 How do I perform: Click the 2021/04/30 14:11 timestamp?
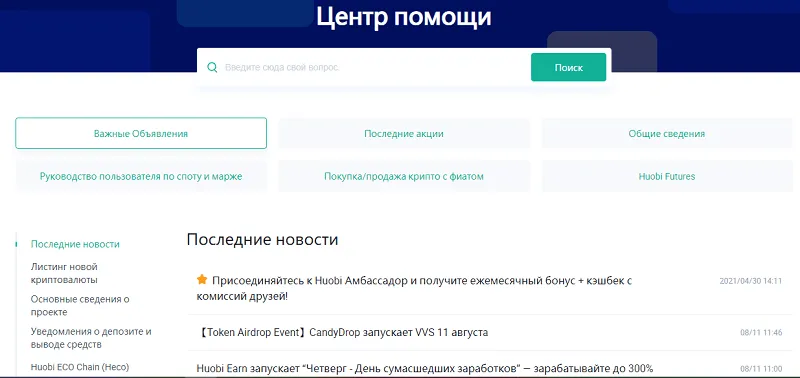coord(751,281)
